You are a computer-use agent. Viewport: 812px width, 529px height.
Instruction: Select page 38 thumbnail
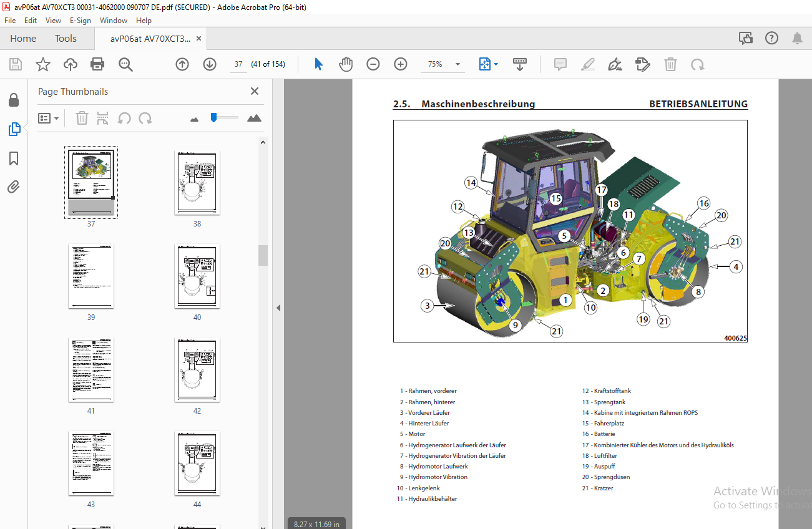(197, 182)
